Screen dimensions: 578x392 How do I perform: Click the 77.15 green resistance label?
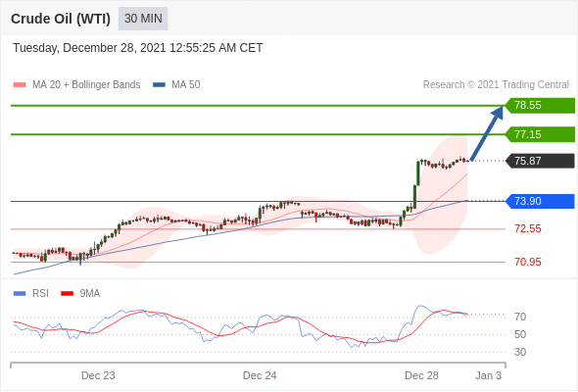click(x=540, y=134)
